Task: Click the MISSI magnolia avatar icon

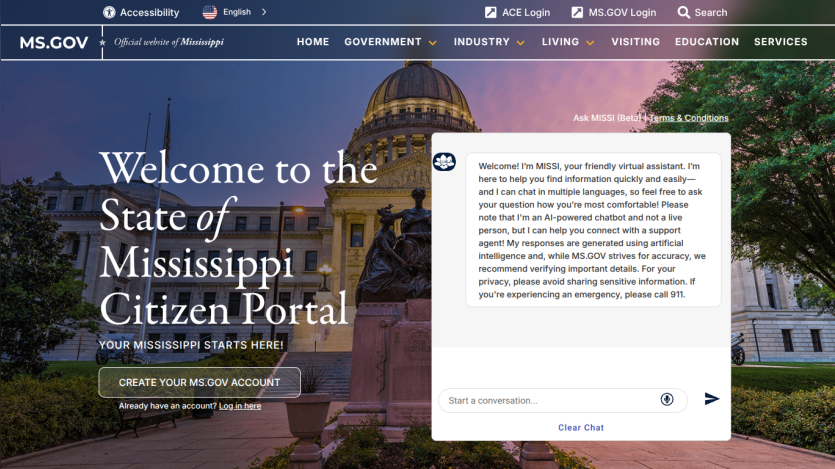Action: (444, 161)
